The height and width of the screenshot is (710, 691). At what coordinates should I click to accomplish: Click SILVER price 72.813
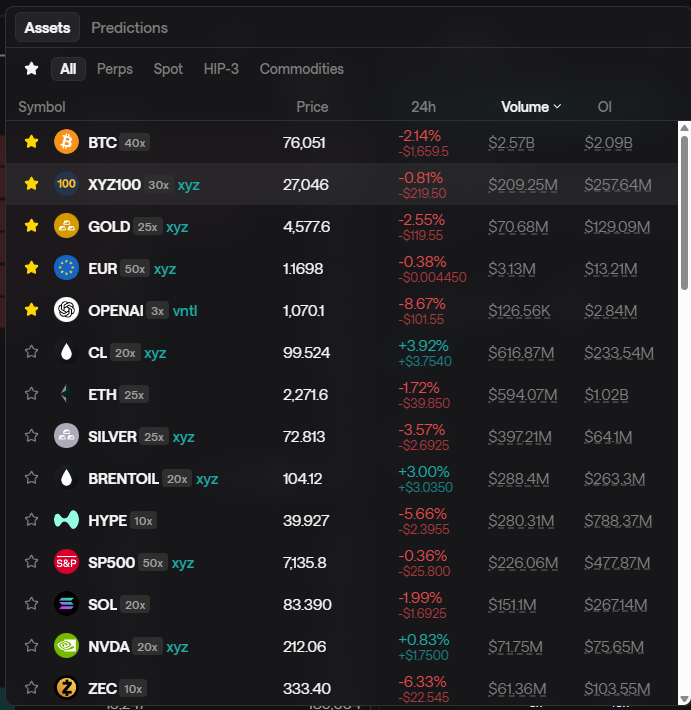(x=304, y=437)
